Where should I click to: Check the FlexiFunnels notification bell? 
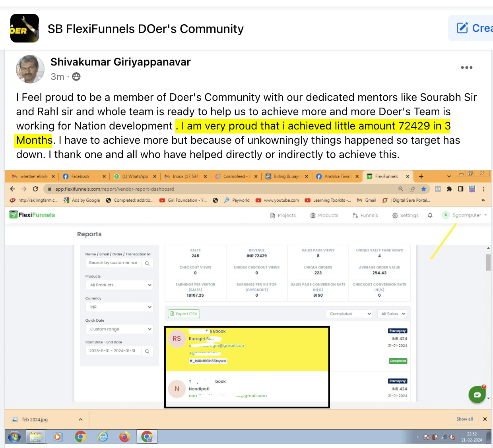430,215
